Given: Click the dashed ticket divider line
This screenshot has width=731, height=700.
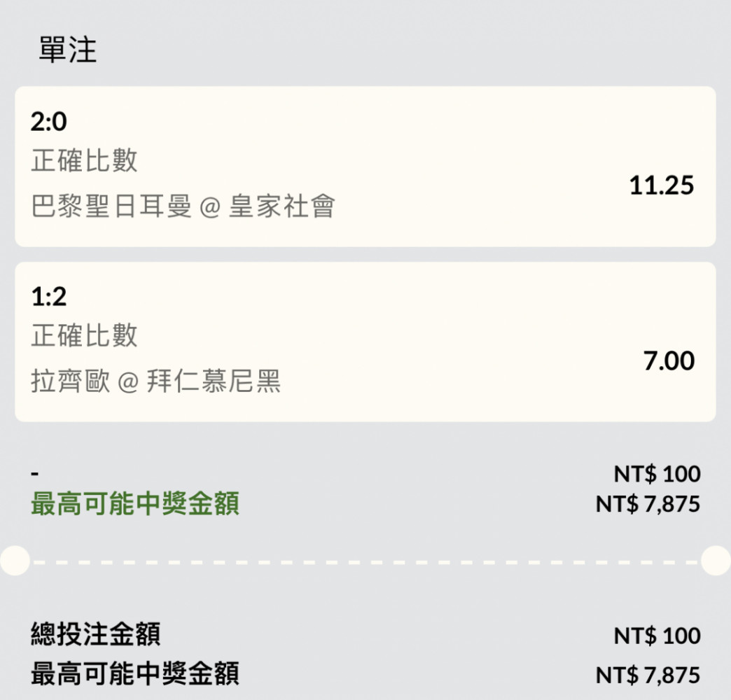Looking at the screenshot, I should (x=365, y=562).
